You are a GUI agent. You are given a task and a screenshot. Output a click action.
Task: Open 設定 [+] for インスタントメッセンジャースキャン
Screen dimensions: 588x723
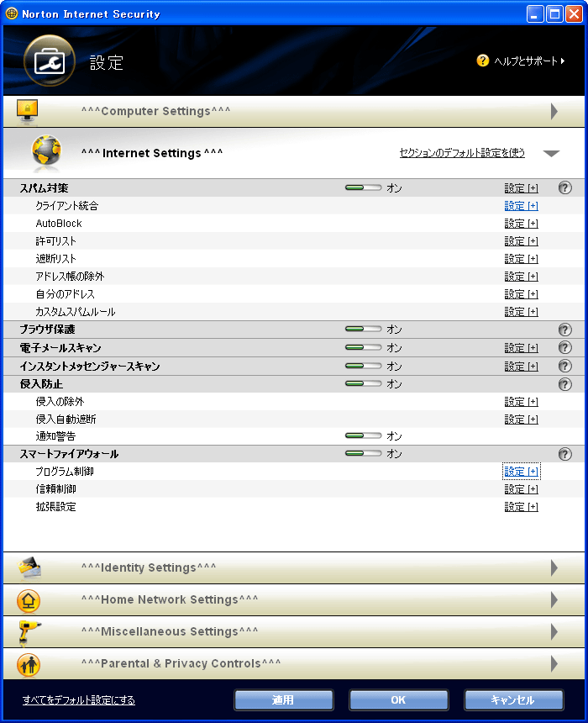(x=521, y=366)
